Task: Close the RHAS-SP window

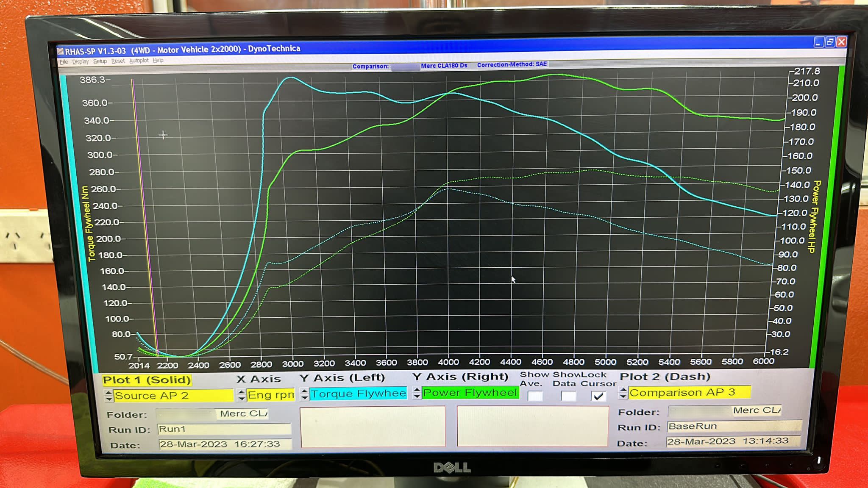Action: [841, 42]
